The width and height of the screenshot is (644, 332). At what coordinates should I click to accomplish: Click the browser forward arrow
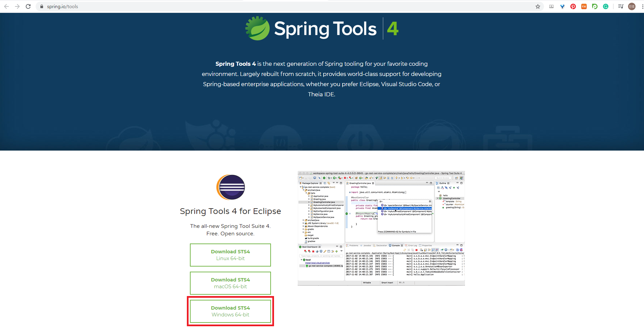(17, 6)
